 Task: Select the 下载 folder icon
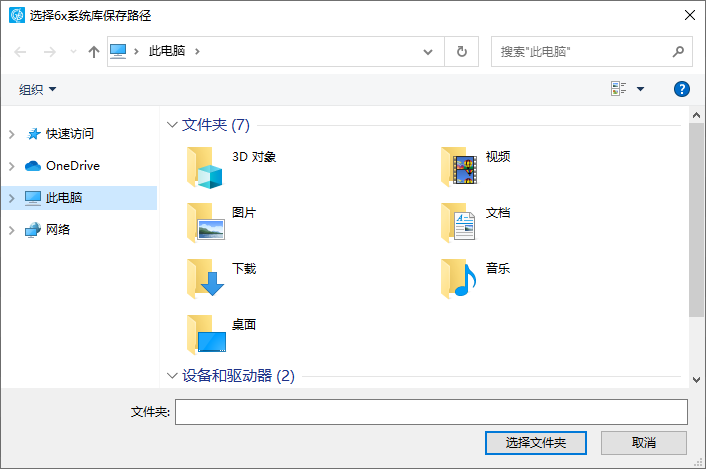[x=205, y=279]
